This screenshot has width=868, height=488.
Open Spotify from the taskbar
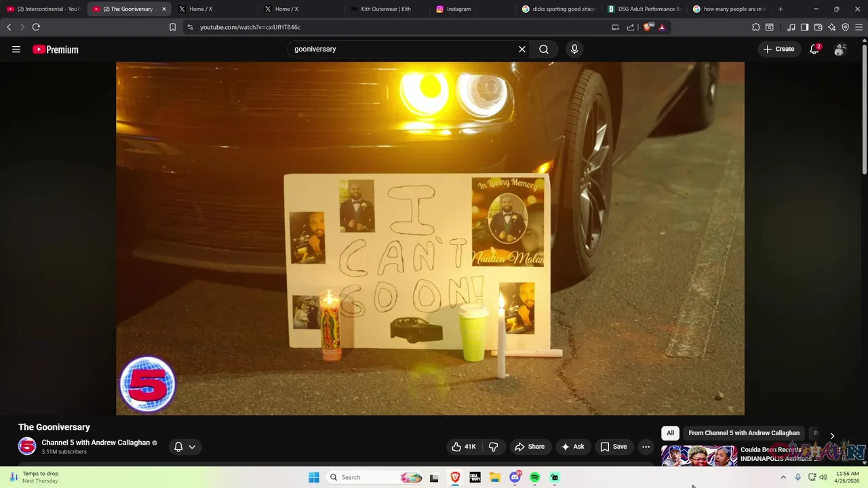(535, 477)
